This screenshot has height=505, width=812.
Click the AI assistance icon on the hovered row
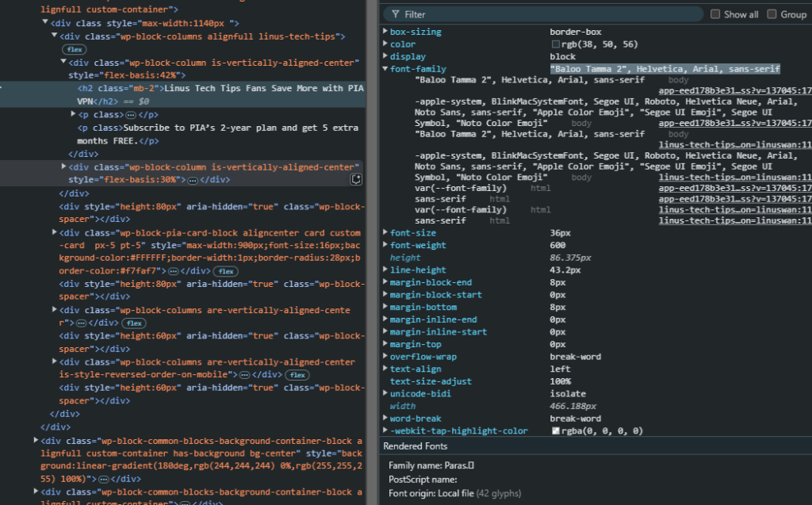[357, 180]
